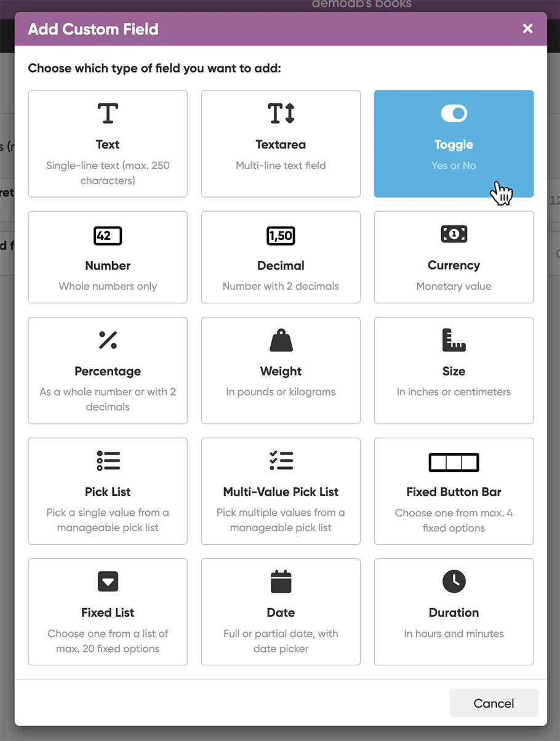The width and height of the screenshot is (560, 741).
Task: Select the Currency banknote icon
Action: point(454,234)
